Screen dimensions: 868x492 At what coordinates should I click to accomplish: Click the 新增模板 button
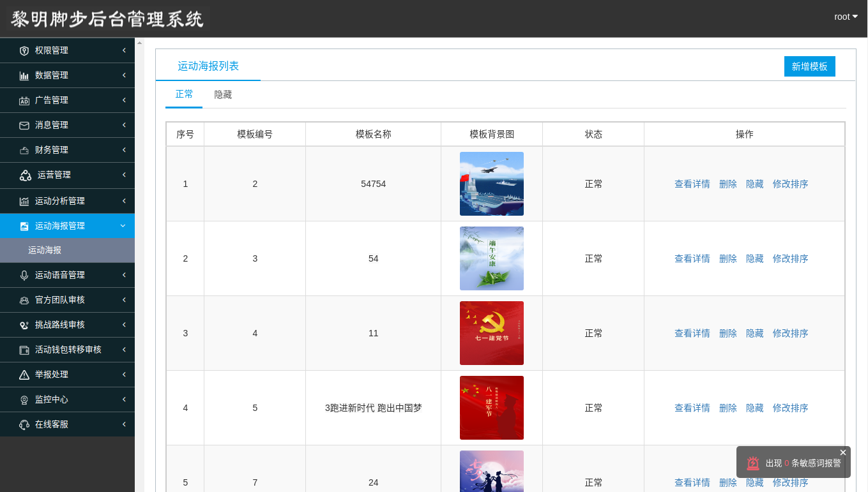click(809, 66)
